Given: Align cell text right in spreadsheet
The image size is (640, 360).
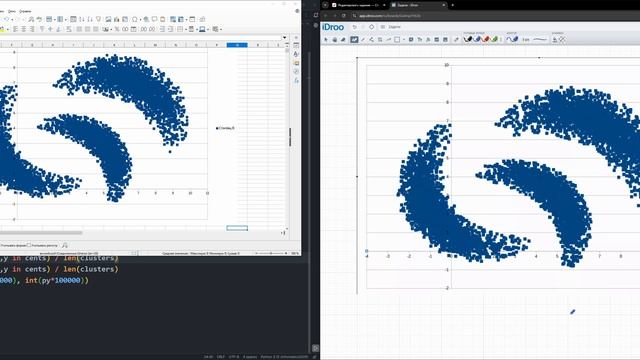Looking at the screenshot, I should pos(32,29).
